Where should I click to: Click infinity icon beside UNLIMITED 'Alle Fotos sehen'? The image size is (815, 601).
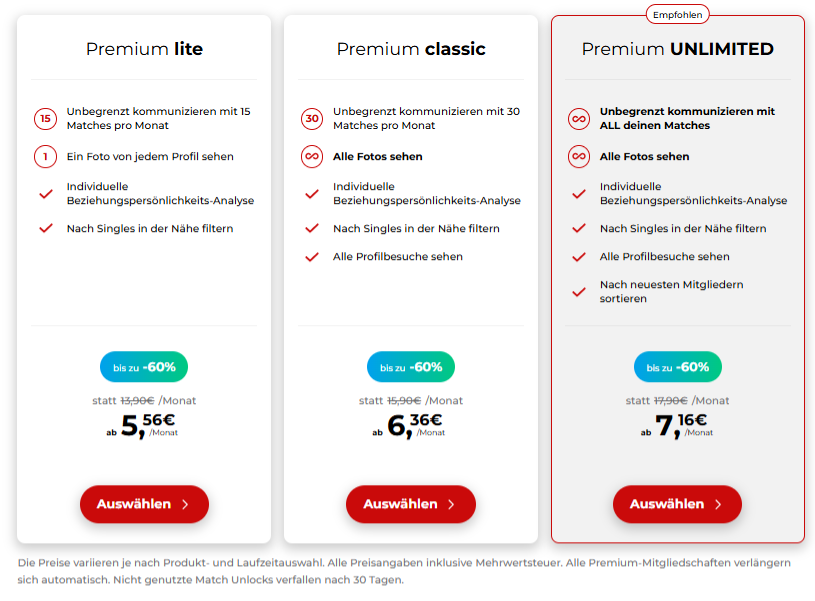579,156
